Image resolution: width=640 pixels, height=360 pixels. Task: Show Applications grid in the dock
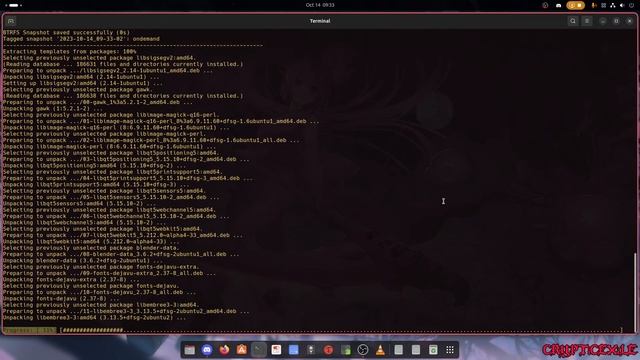point(450,350)
